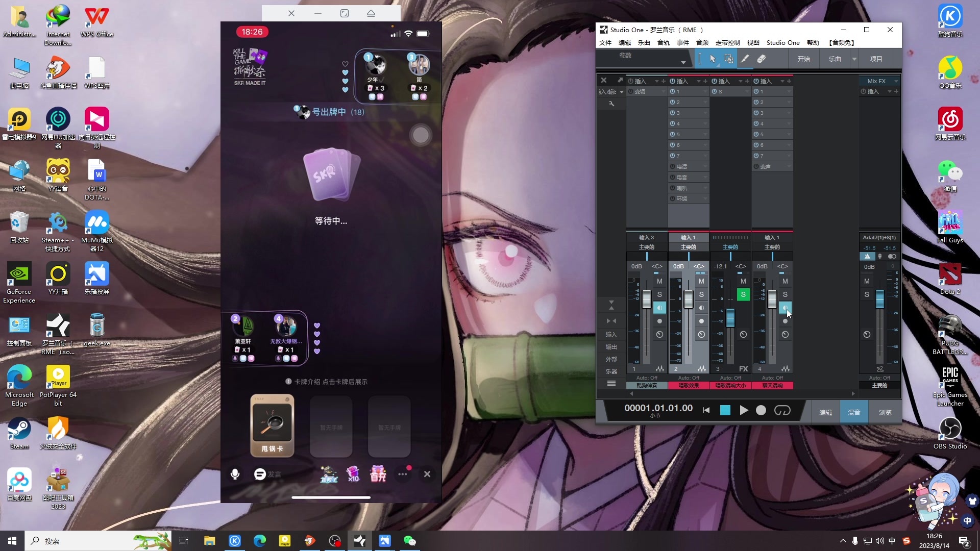The width and height of the screenshot is (980, 551).
Task: Open the FX icon on channel 3
Action: [x=744, y=369]
